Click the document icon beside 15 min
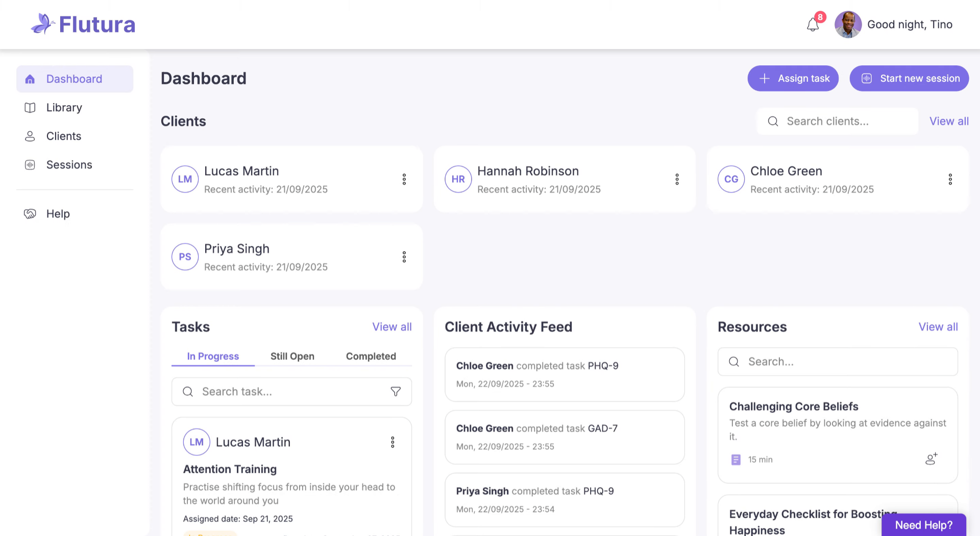Viewport: 980px width, 536px height. [x=736, y=459]
